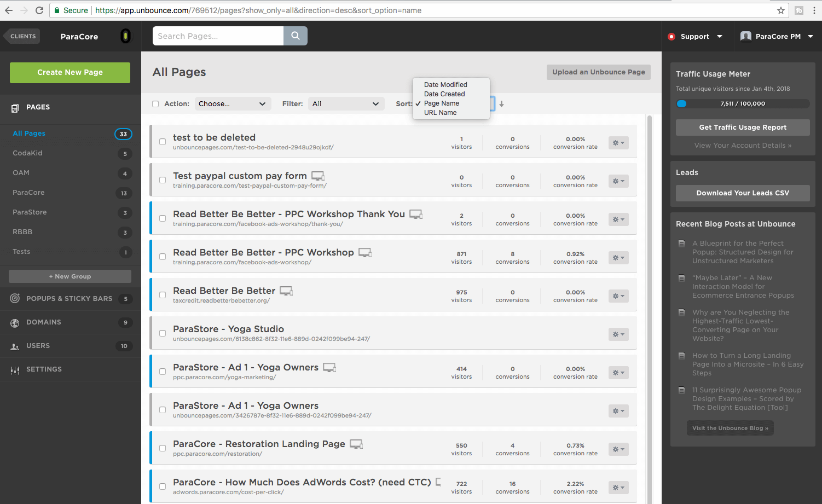Image resolution: width=822 pixels, height=504 pixels.
Task: Click Get Traffic Usage Report button
Action: (743, 128)
